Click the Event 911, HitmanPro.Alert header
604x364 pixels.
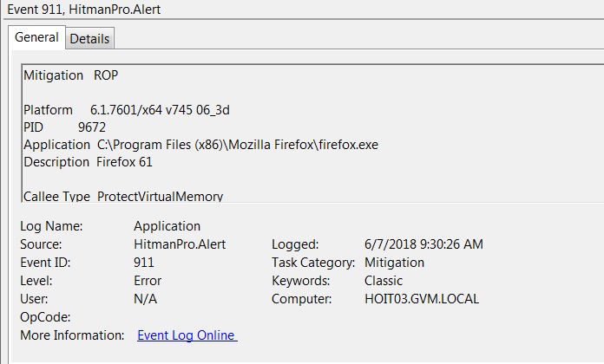click(84, 10)
